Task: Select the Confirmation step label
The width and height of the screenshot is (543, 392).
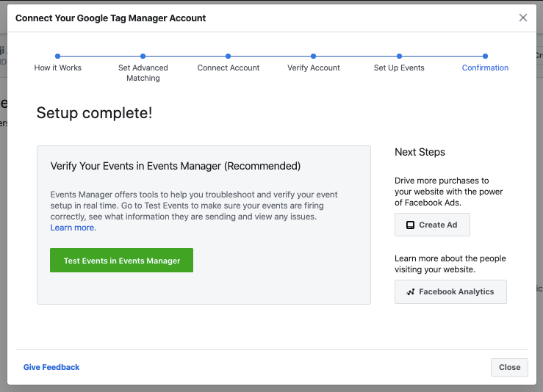Action: click(x=485, y=68)
